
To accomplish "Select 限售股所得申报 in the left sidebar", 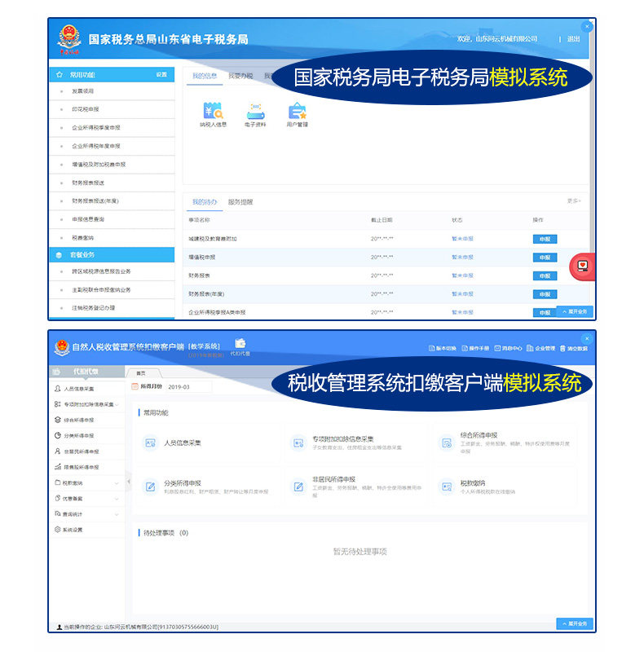I will pos(87,467).
